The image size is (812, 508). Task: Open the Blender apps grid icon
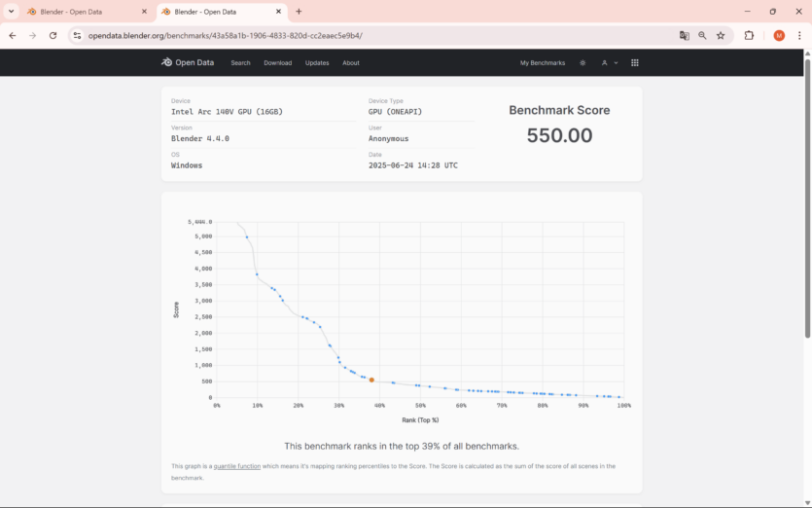(635, 62)
